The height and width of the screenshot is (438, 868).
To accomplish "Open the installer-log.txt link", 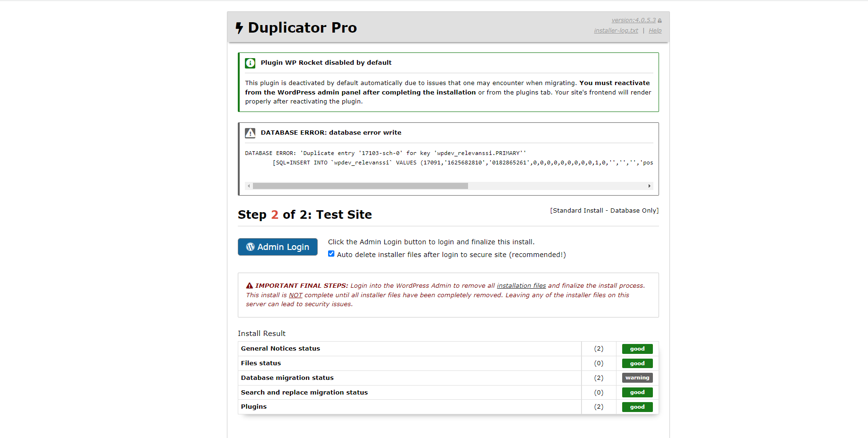I will [616, 31].
